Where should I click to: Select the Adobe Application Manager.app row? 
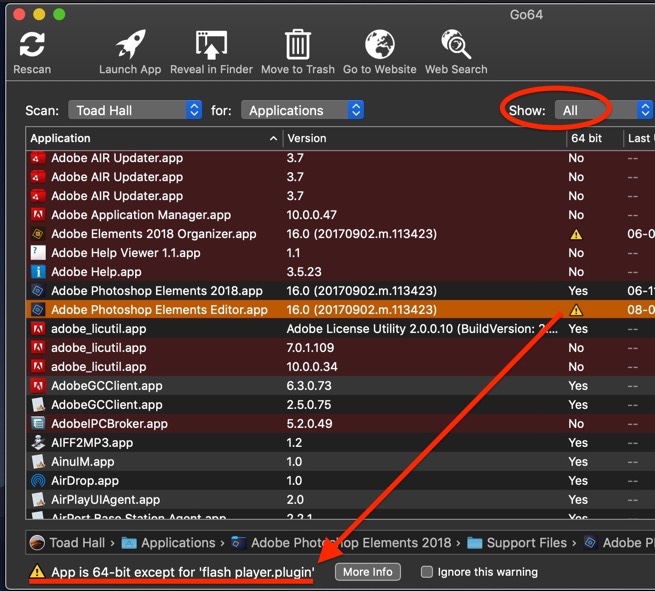(x=340, y=215)
